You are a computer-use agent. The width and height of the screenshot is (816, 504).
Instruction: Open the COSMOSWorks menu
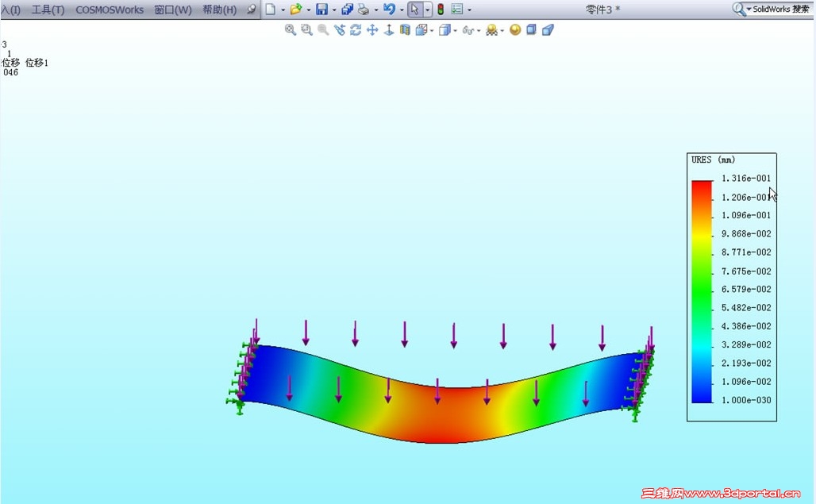pos(110,10)
